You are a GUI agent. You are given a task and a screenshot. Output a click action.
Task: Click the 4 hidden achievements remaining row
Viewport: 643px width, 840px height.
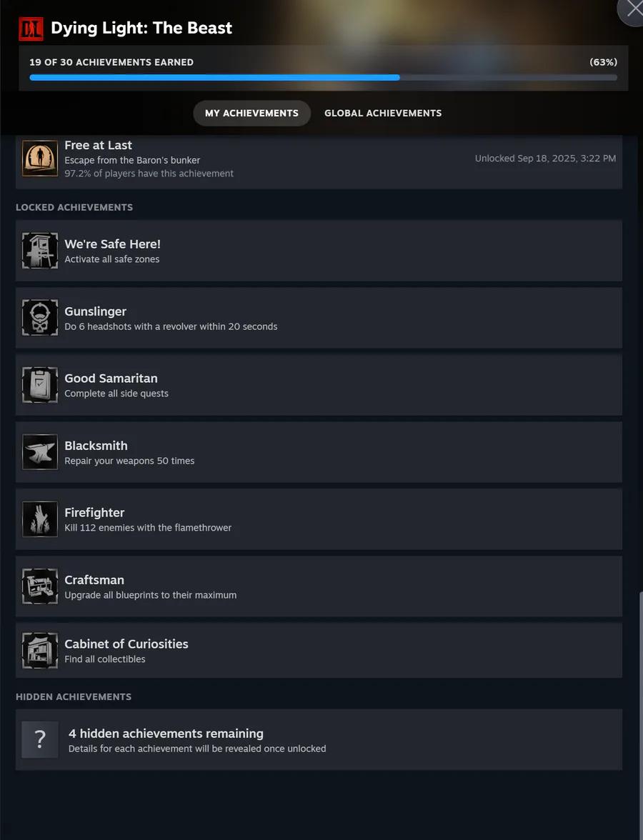(319, 740)
